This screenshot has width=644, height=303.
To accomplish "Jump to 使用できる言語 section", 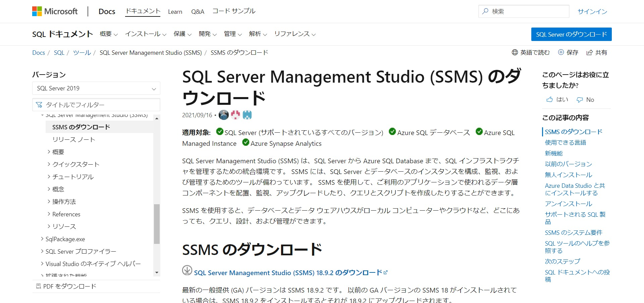I will 566,142.
